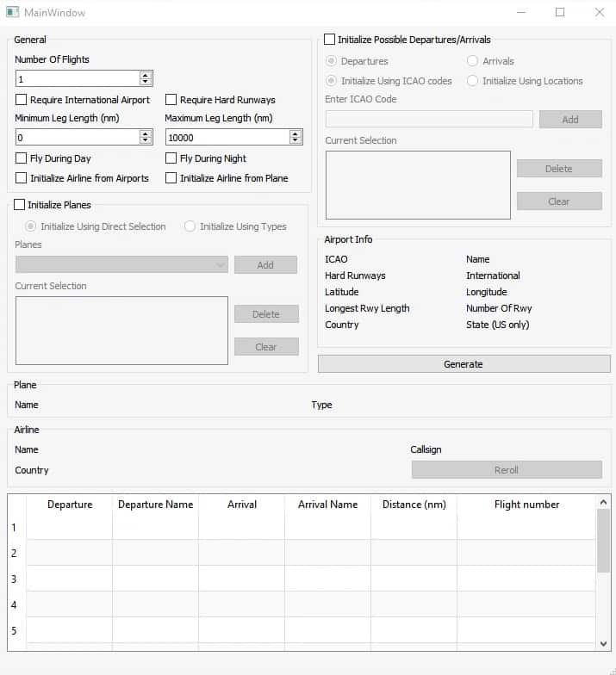616x675 pixels.
Task: Focus the Maximum Leg Length field
Action: click(227, 138)
